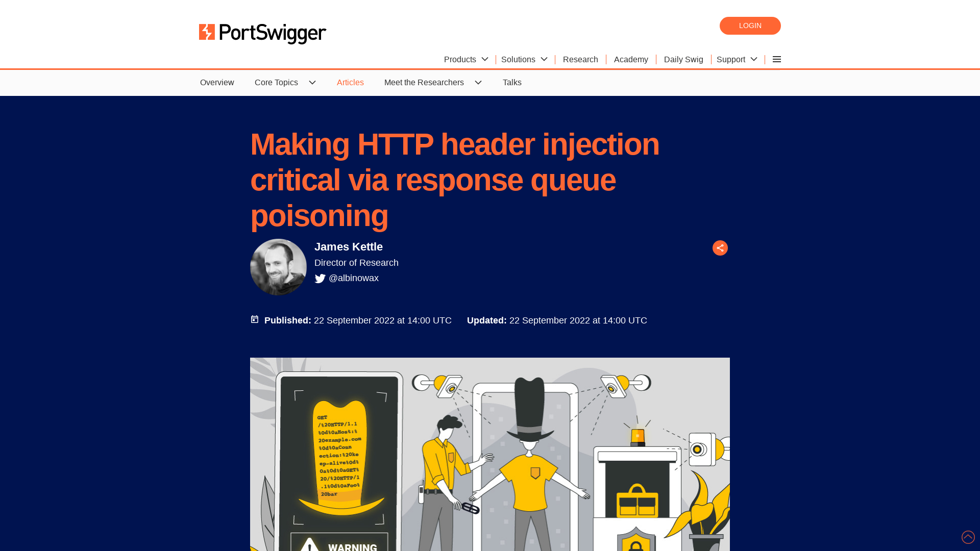Click the Talks navigation tab
The image size is (980, 551).
(x=512, y=82)
